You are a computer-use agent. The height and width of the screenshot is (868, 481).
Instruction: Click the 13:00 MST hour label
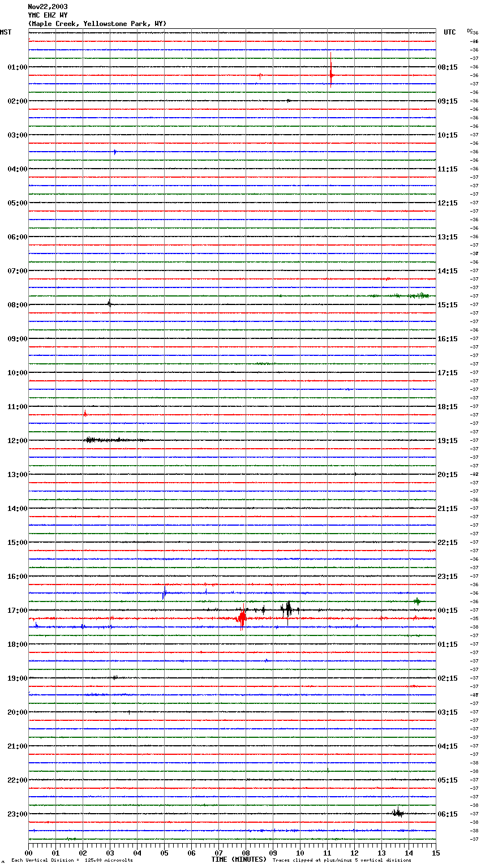pos(18,475)
